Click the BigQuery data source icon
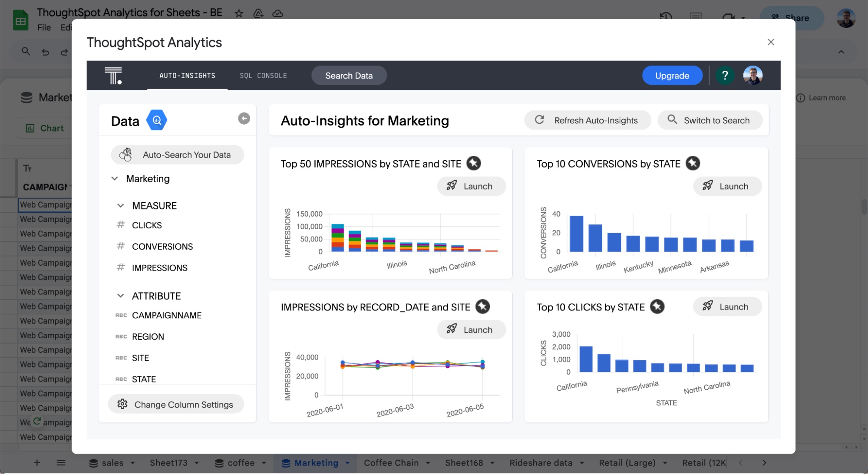Image resolution: width=868 pixels, height=474 pixels. point(157,120)
